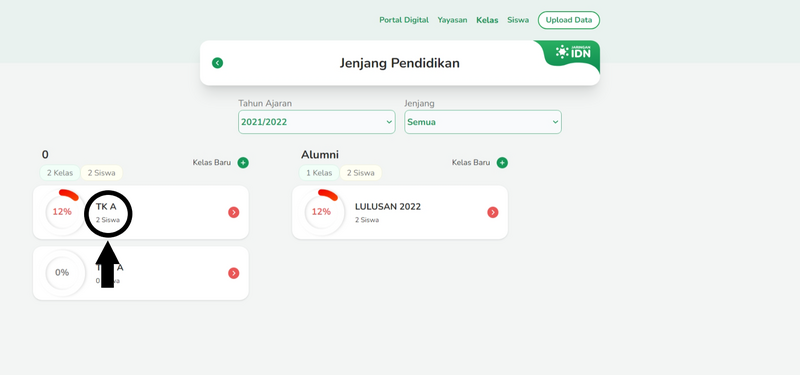Screen dimensions: 800x375
Task: Click the 1 Kelas badge under Alumni
Action: [x=319, y=173]
